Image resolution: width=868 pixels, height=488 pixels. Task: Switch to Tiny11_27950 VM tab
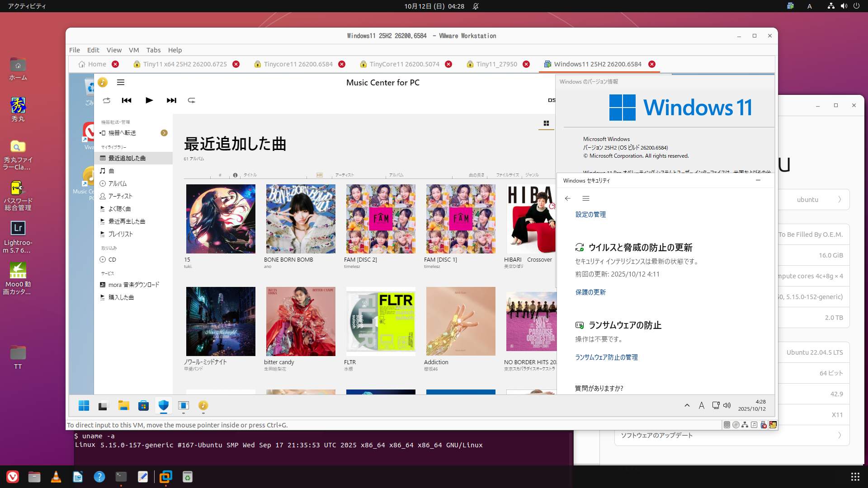coord(496,64)
